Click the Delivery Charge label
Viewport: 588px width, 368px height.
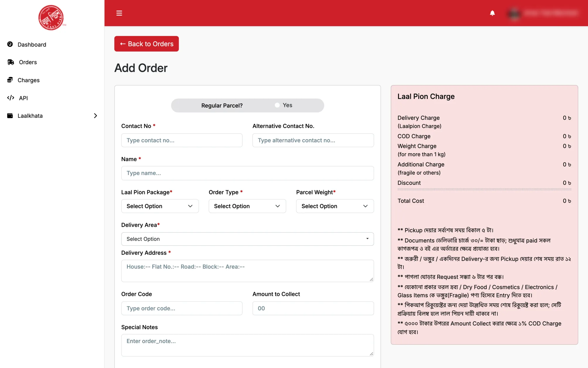tap(419, 118)
